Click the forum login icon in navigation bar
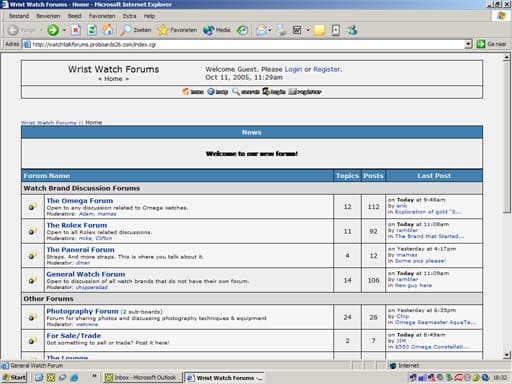512x384 pixels. 274,92
